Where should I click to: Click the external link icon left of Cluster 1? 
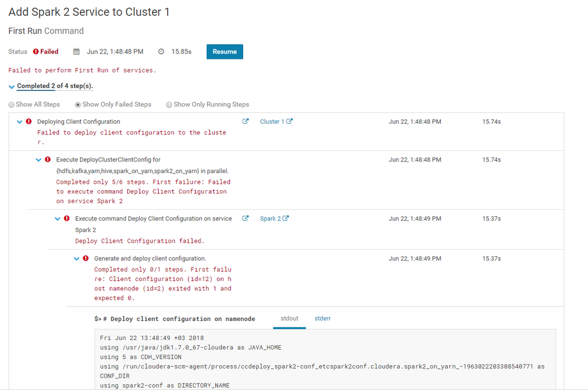click(245, 122)
